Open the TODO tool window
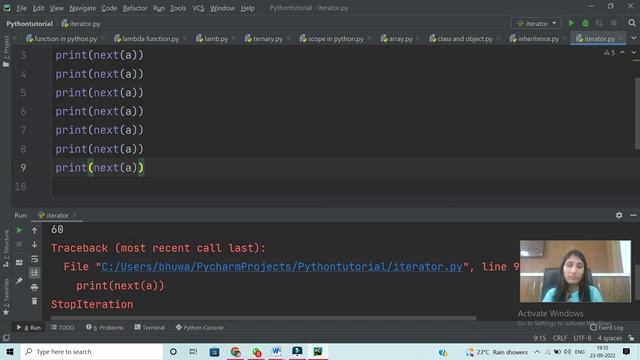 point(63,327)
